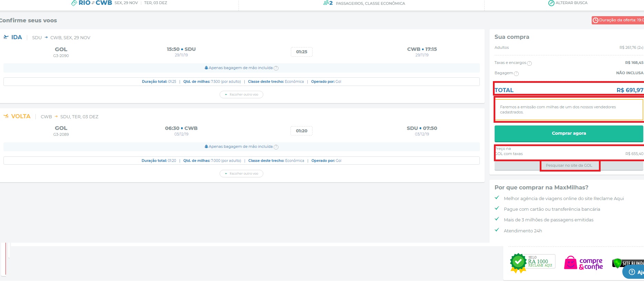Click the ticket icon beside RIO CWB
This screenshot has height=286, width=644.
coord(74,3)
